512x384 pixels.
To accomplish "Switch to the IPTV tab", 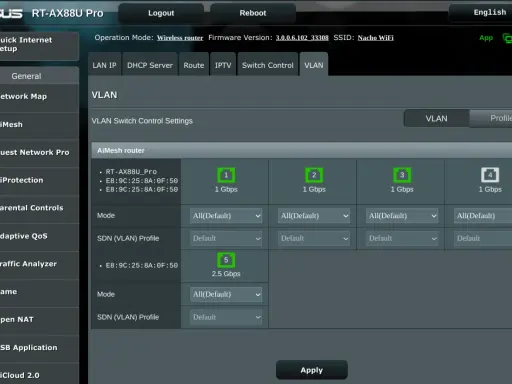I will [223, 64].
